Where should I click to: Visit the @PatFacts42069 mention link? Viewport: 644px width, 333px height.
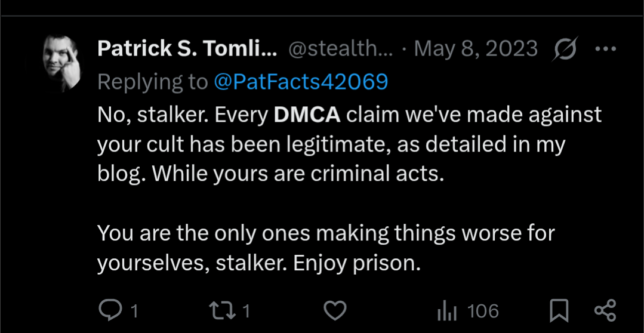click(x=301, y=82)
